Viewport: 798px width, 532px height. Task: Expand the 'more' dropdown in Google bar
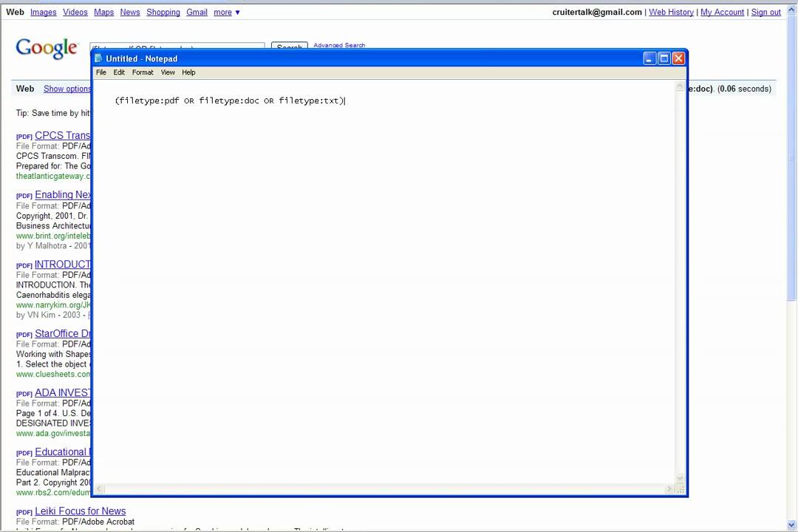[x=227, y=13]
